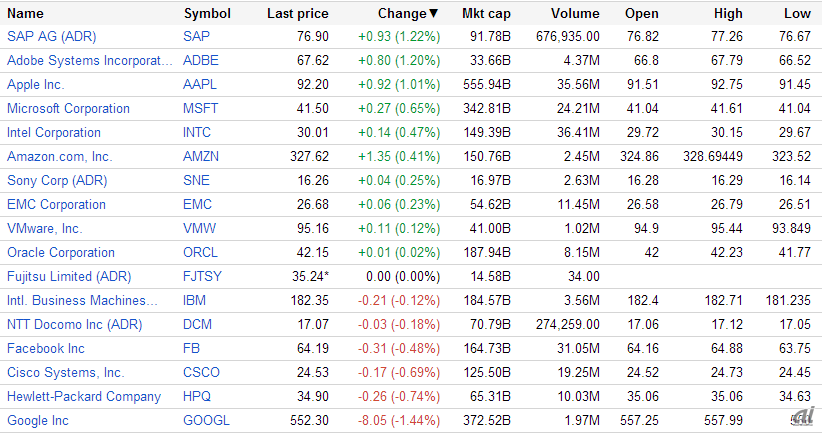Sort table by Volume column header
The width and height of the screenshot is (822, 434).
point(575,13)
